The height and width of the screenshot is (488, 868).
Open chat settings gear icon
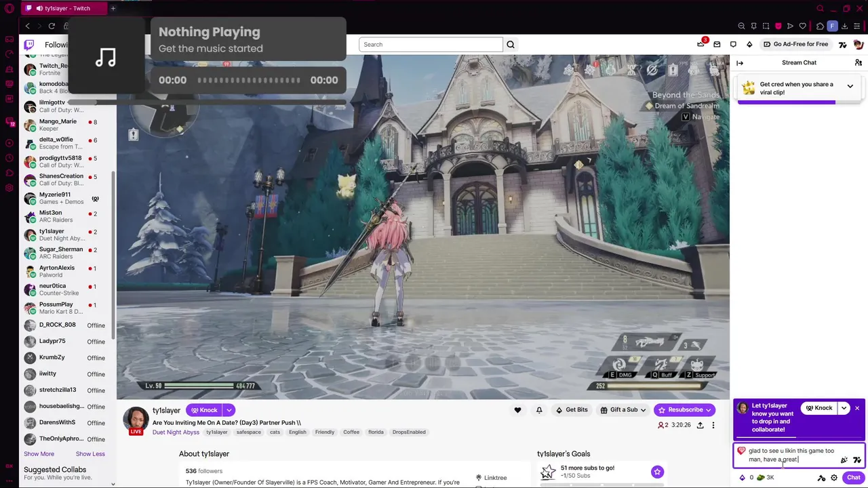tap(834, 478)
